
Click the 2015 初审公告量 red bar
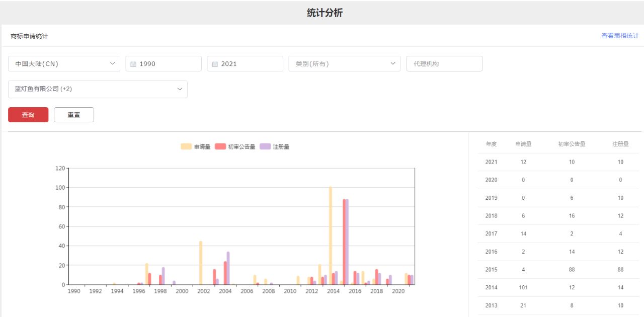(344, 242)
